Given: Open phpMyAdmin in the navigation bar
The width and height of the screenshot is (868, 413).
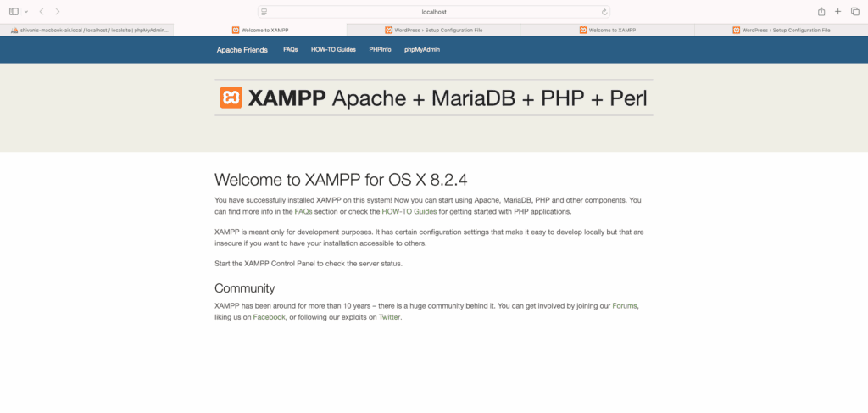Looking at the screenshot, I should tap(422, 50).
